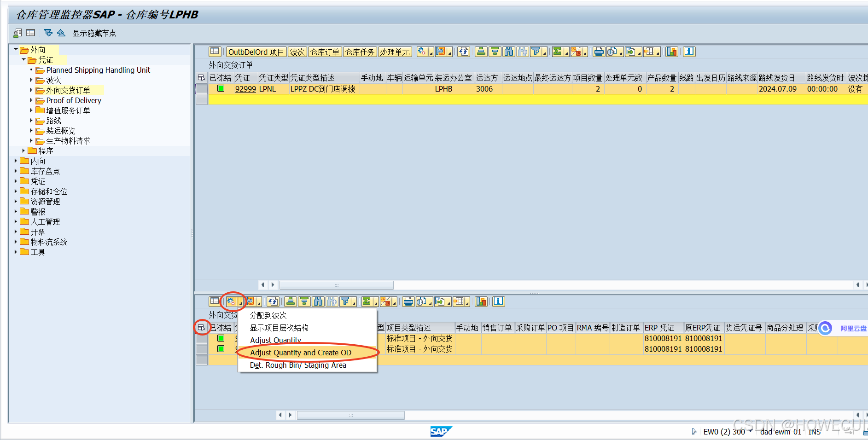This screenshot has height=440, width=868.
Task: Sort ascending using the lower toolbar icon
Action: coord(291,301)
